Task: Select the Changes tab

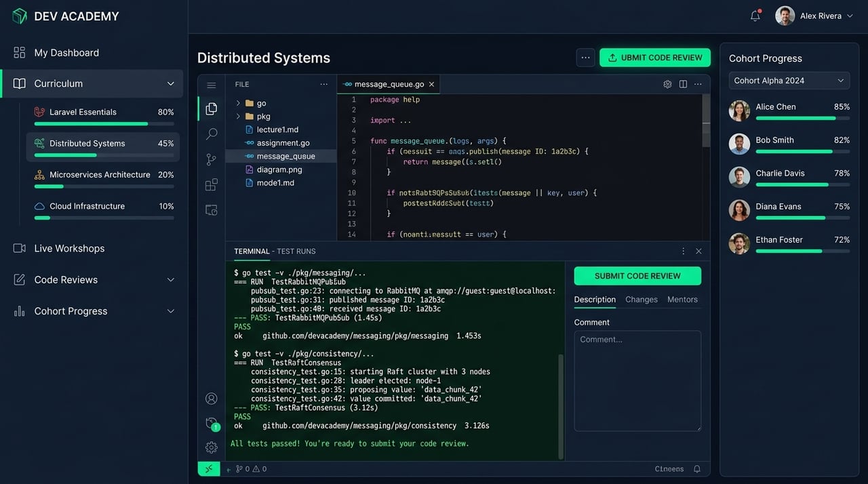Action: coord(642,299)
